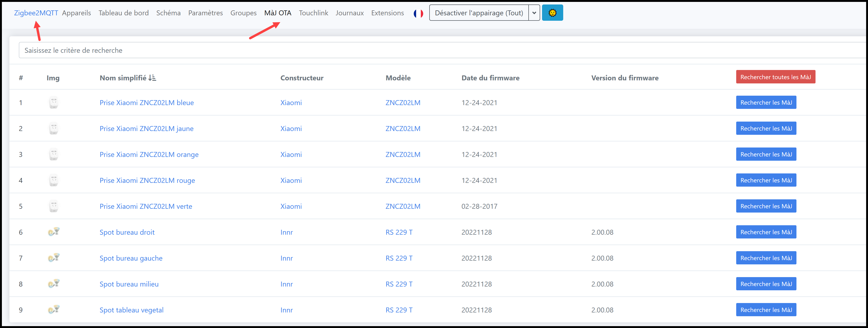Click Xiaomi constructor link in row 1
Image resolution: width=868 pixels, height=328 pixels.
291,102
